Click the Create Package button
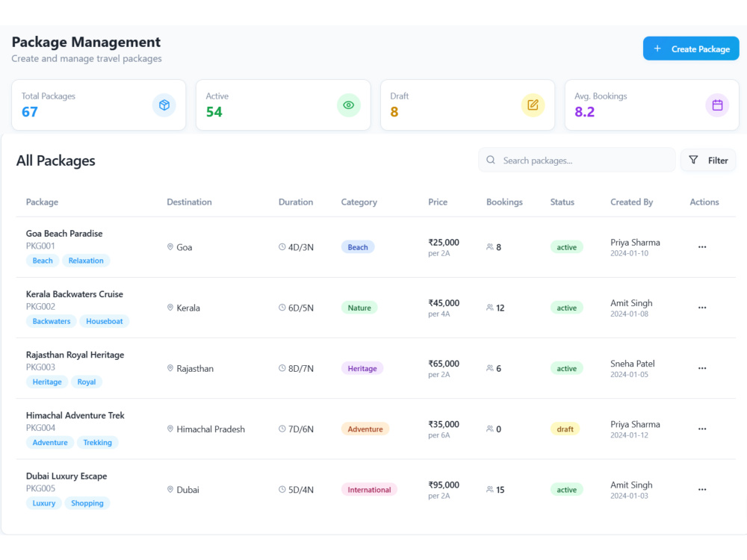 691,49
